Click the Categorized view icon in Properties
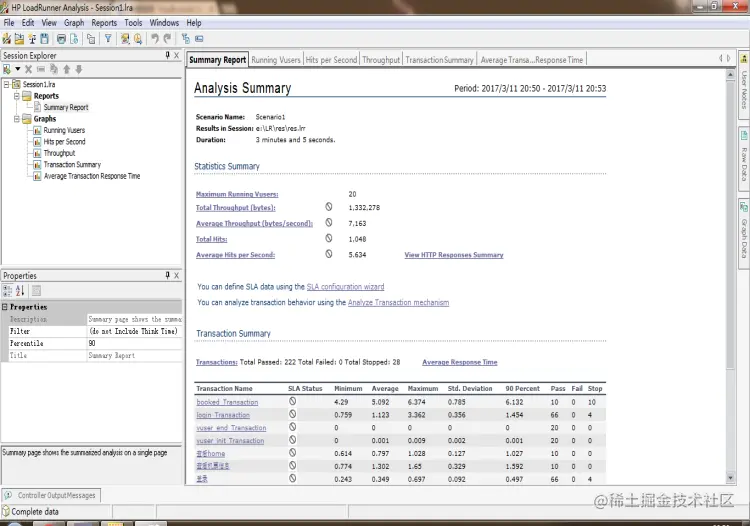 click(8, 290)
